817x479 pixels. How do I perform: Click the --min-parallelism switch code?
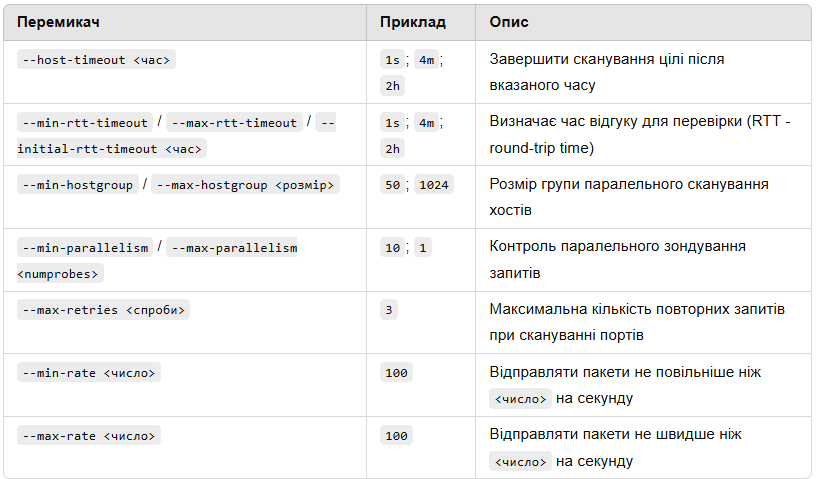pos(84,248)
